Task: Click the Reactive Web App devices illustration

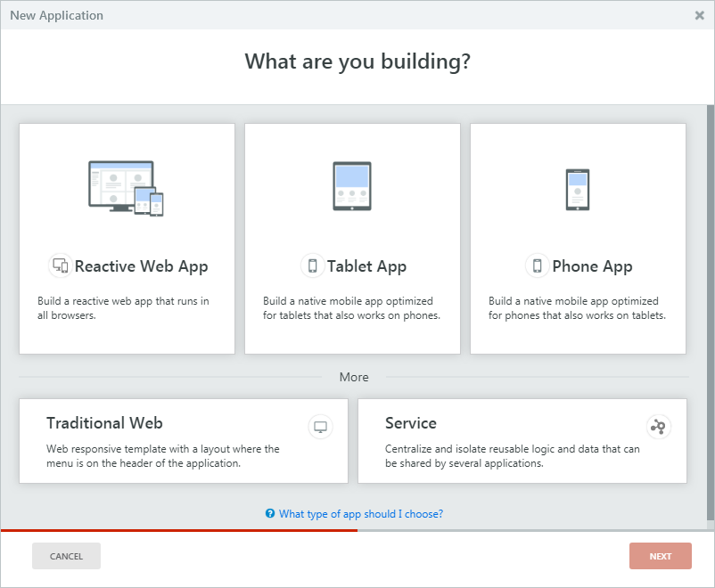Action: [x=126, y=188]
